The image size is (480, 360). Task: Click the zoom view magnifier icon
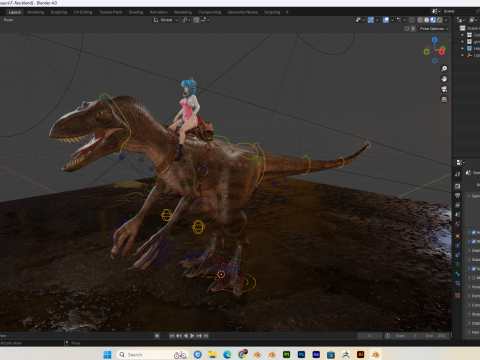pos(444,69)
